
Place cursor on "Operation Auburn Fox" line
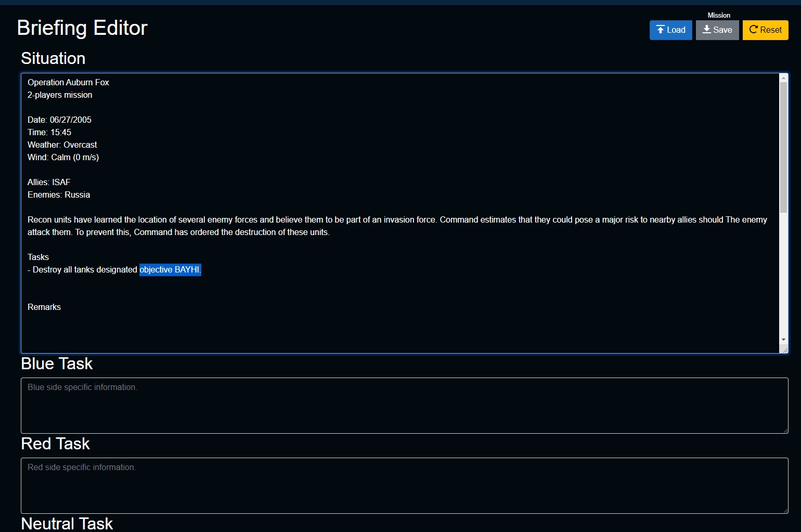coord(68,83)
